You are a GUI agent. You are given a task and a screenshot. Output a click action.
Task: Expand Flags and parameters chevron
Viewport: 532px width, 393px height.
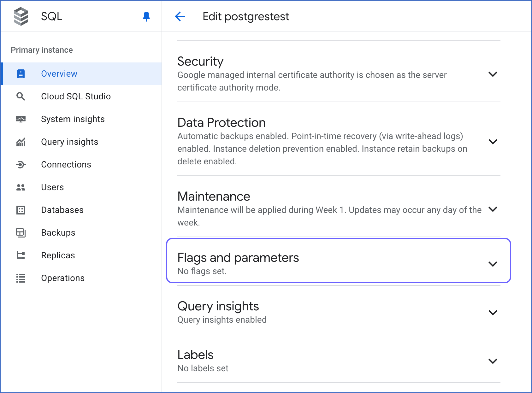pyautogui.click(x=493, y=264)
